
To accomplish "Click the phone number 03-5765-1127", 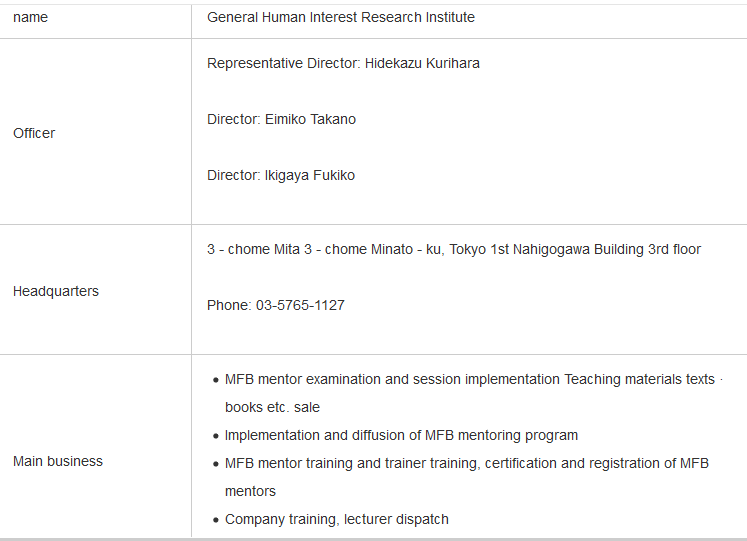I will [300, 305].
